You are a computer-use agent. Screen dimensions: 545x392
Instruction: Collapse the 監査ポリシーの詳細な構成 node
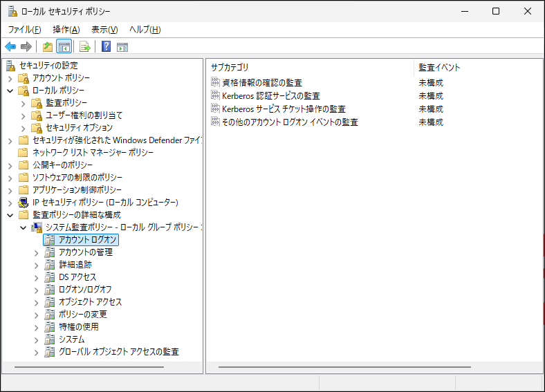(10, 215)
